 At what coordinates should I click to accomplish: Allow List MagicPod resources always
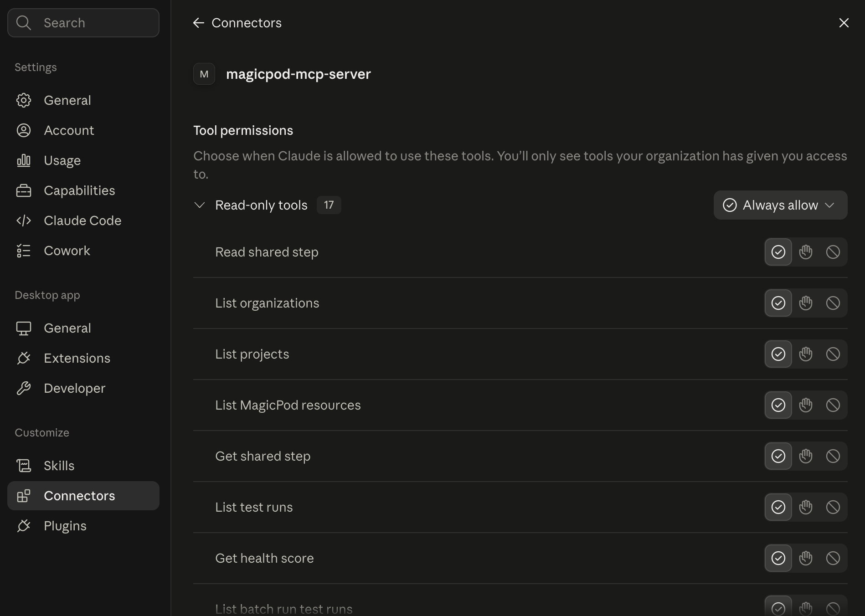[778, 405]
